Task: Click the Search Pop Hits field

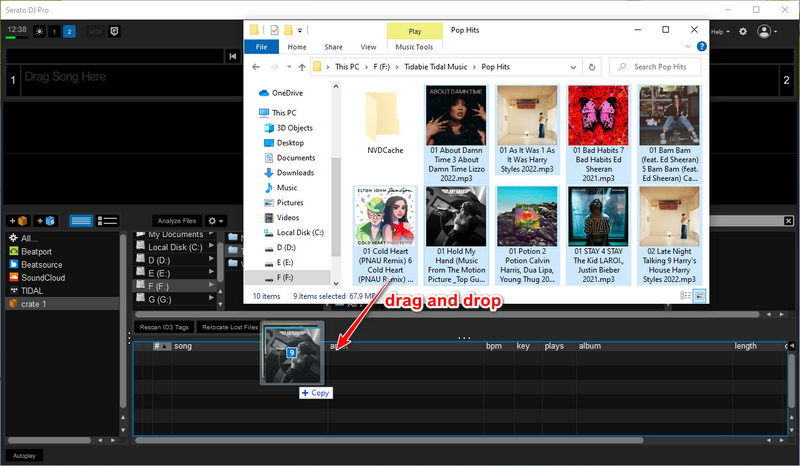Action: coord(655,67)
